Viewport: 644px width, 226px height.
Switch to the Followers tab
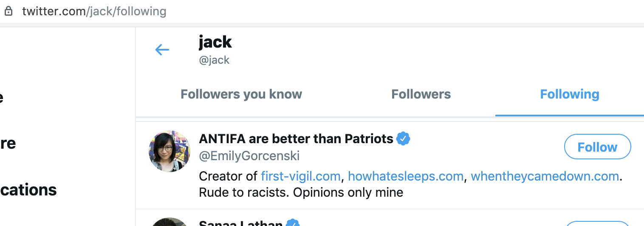pyautogui.click(x=421, y=94)
